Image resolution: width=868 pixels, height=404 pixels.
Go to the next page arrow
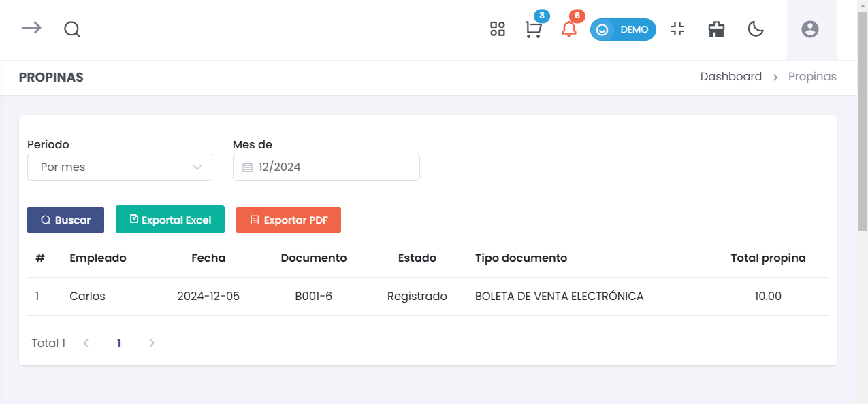152,343
